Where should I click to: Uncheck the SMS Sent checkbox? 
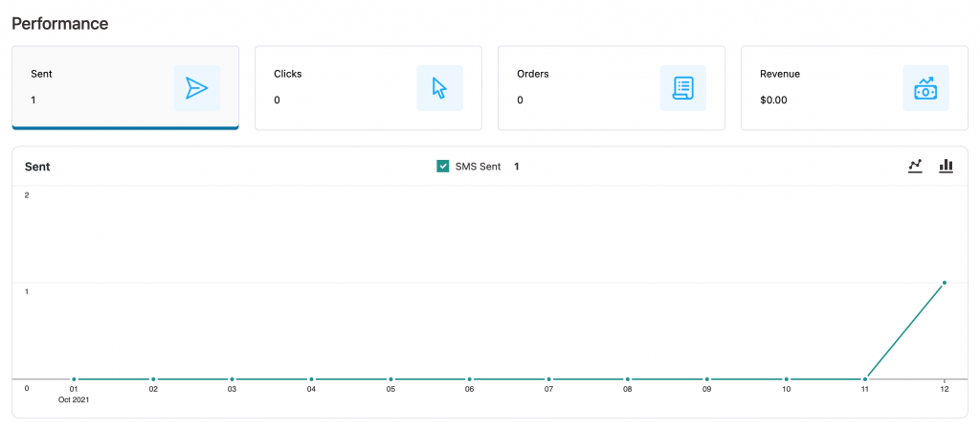[443, 167]
